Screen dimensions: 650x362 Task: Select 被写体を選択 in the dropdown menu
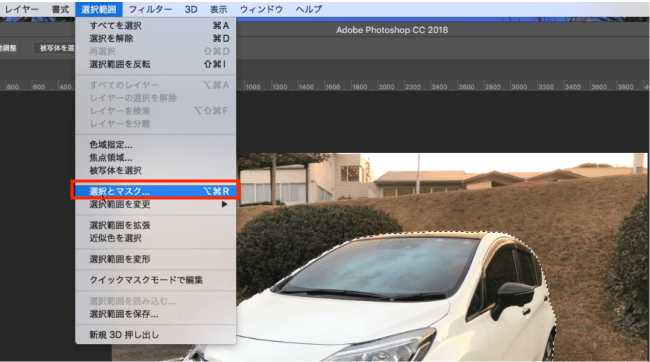[x=155, y=170]
